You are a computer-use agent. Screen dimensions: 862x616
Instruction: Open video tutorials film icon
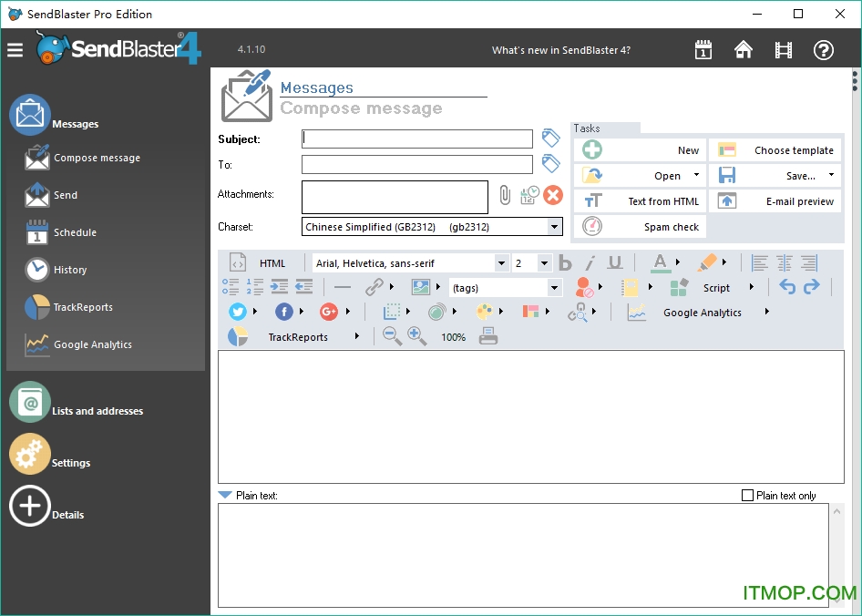784,50
